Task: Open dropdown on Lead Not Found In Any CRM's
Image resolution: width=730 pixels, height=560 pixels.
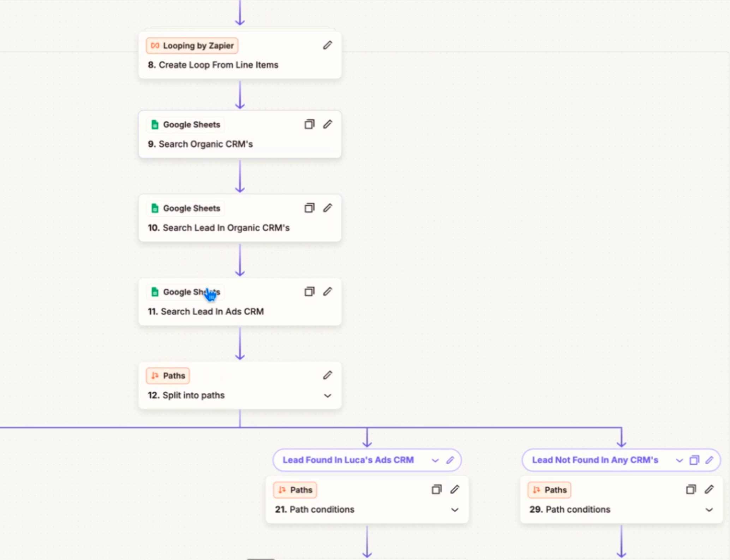Action: pyautogui.click(x=679, y=460)
